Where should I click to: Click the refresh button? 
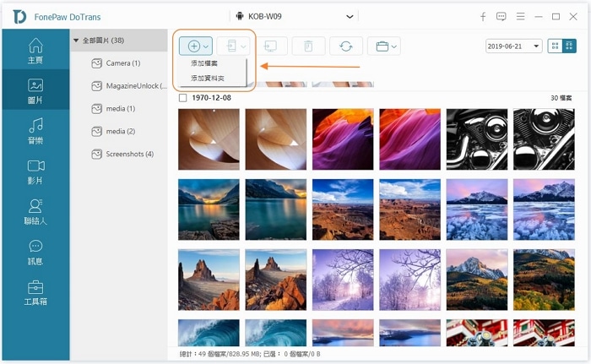pyautogui.click(x=346, y=46)
